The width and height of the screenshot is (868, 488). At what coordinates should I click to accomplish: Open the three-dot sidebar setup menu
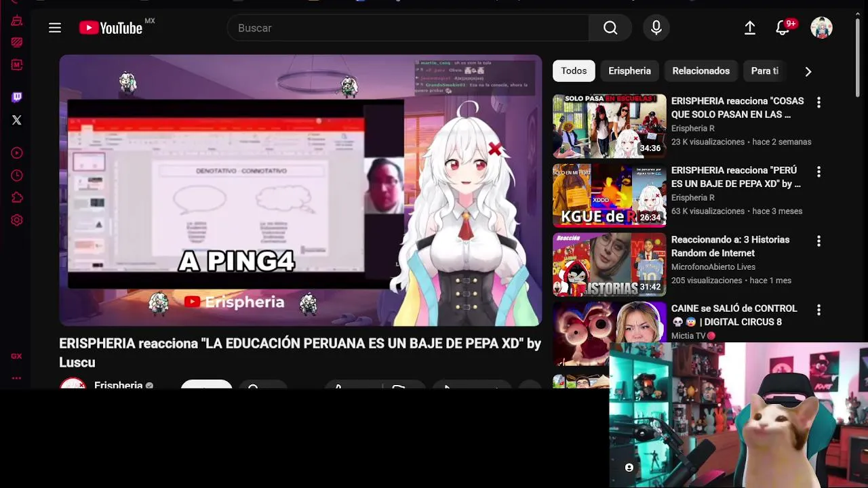(16, 378)
